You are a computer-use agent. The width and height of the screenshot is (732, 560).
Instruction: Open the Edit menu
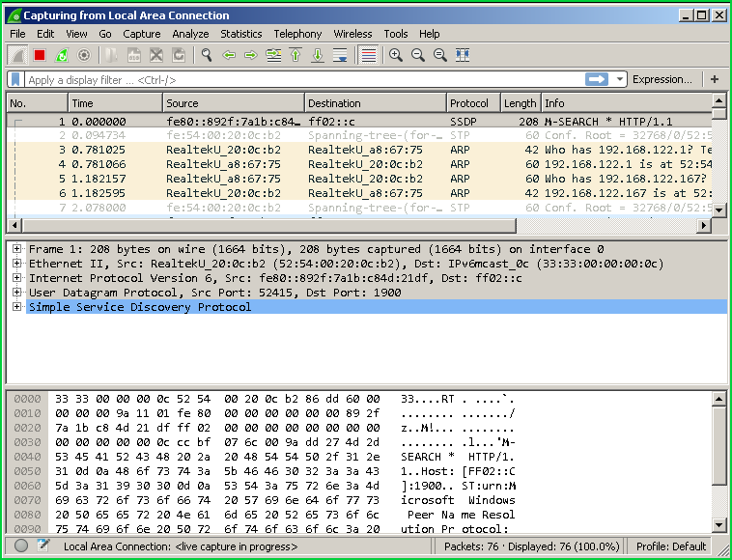tap(45, 34)
